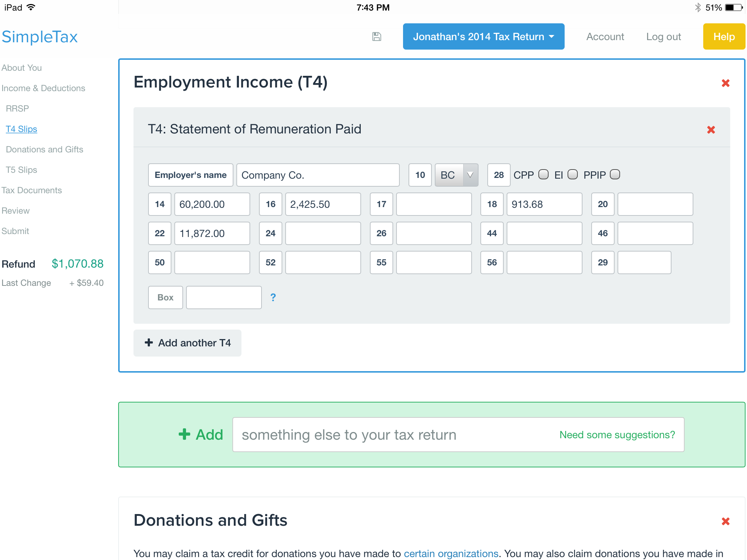Click the Add another T4 button

point(187,343)
